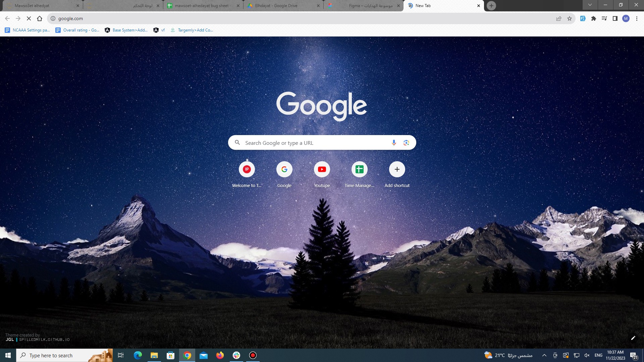Screen dimensions: 644x362
Task: Switch to Elhdayat - Google Drive tab
Action: [x=276, y=6]
